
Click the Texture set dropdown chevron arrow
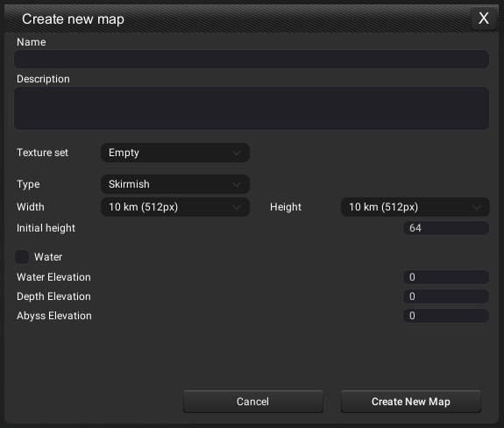click(237, 153)
